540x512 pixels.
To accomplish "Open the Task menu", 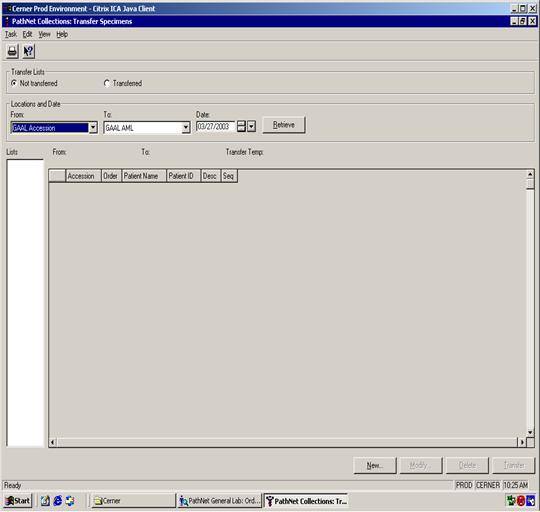I will [11, 34].
